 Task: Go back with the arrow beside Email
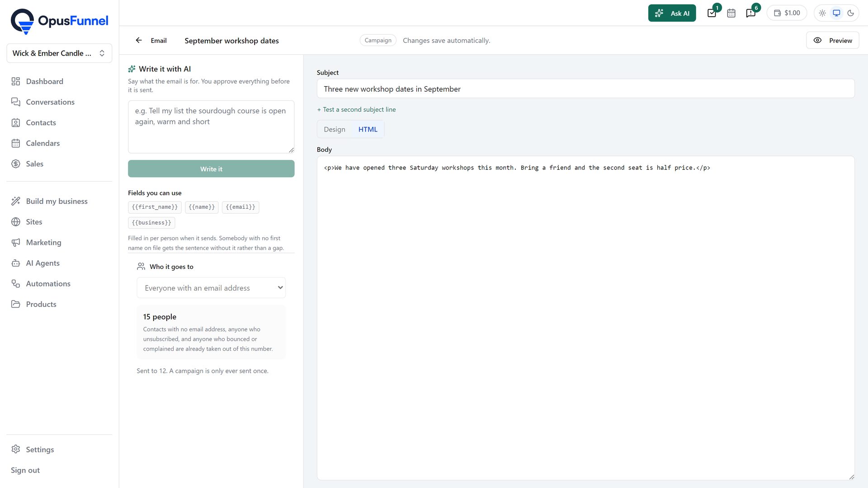click(x=139, y=40)
